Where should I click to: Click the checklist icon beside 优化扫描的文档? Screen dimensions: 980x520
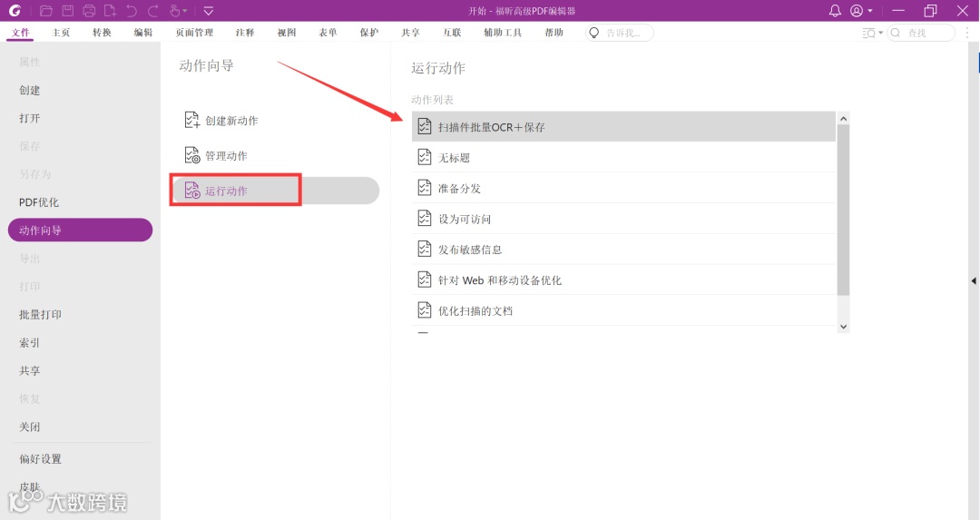point(425,310)
